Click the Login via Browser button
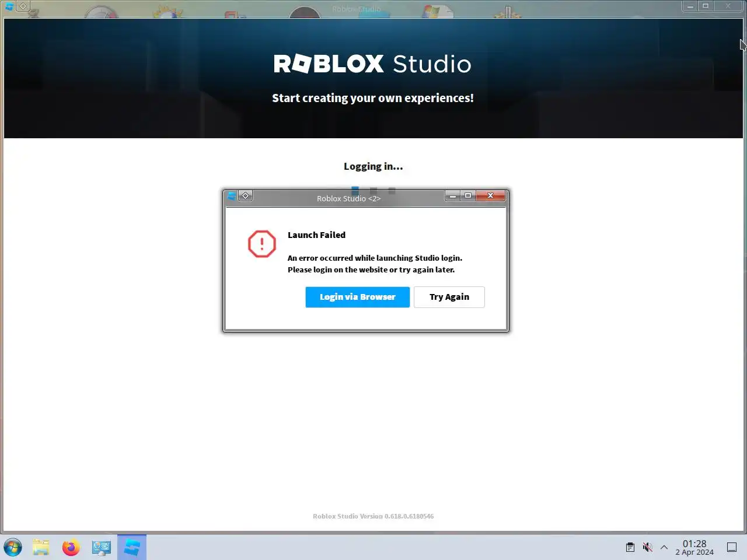747x560 pixels. tap(357, 297)
